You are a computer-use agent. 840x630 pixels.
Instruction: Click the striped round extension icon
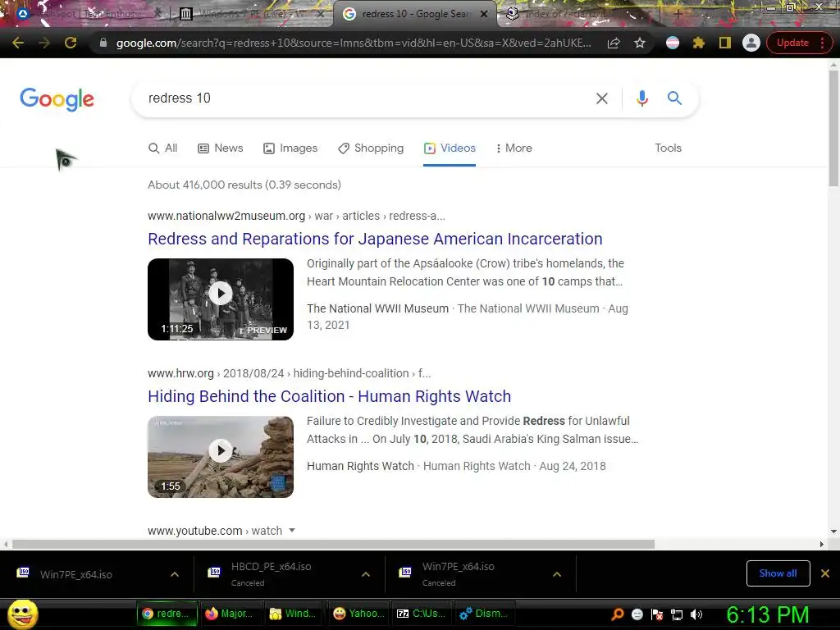point(673,43)
